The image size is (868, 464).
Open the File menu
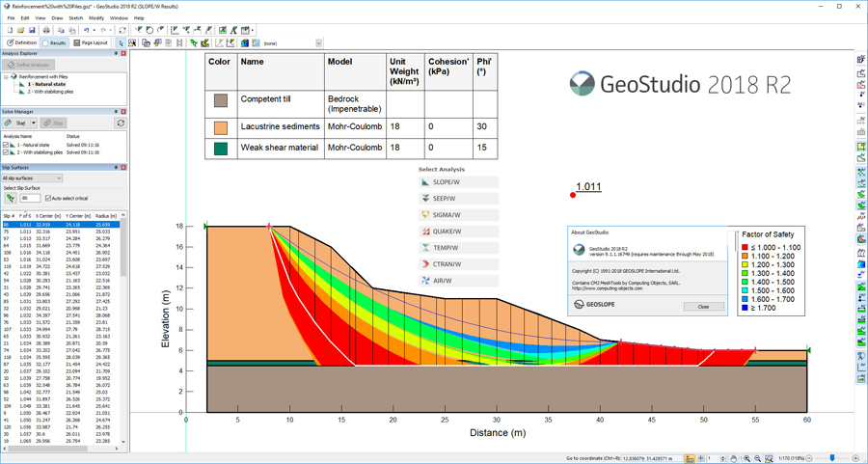[11, 18]
